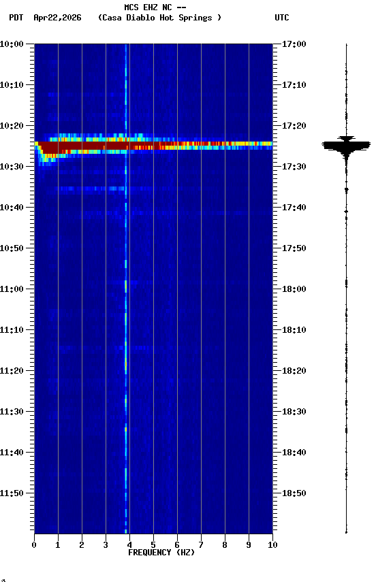The width and height of the screenshot is (376, 588).
Task: Click the "PDT" timezone label
Action: click(16, 18)
